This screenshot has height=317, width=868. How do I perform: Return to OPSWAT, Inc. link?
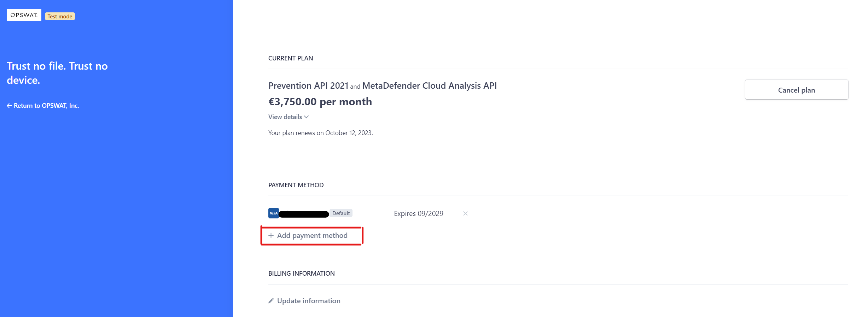43,106
